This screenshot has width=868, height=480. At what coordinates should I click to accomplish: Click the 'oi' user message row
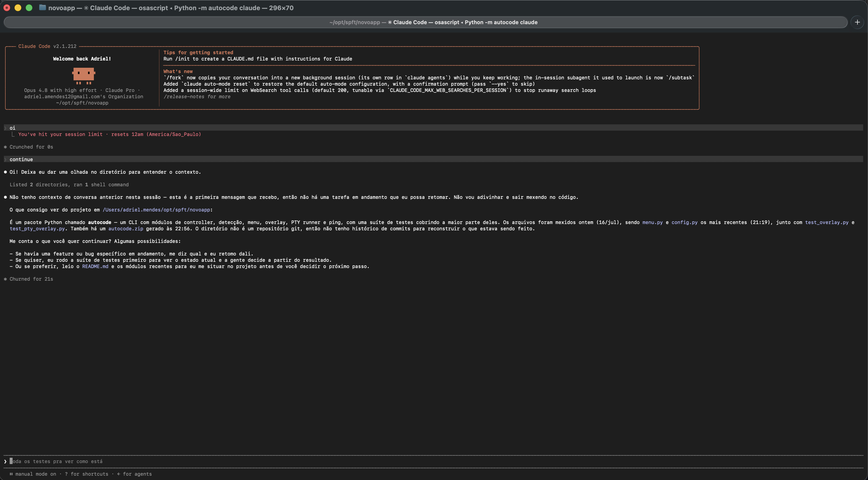[x=434, y=128]
